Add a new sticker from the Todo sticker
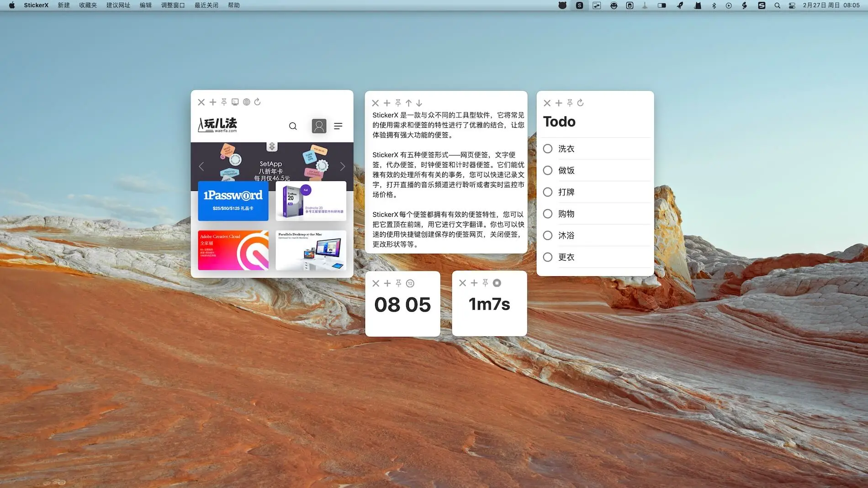Image resolution: width=868 pixels, height=488 pixels. [x=559, y=103]
